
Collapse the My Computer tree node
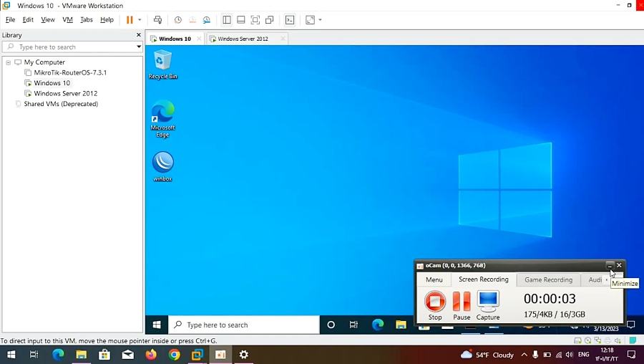pos(9,62)
